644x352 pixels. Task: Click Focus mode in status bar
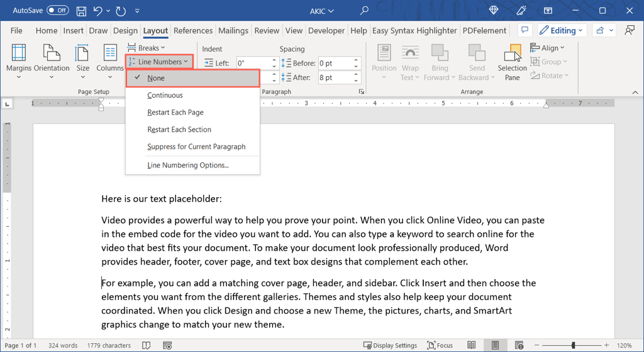[440, 345]
